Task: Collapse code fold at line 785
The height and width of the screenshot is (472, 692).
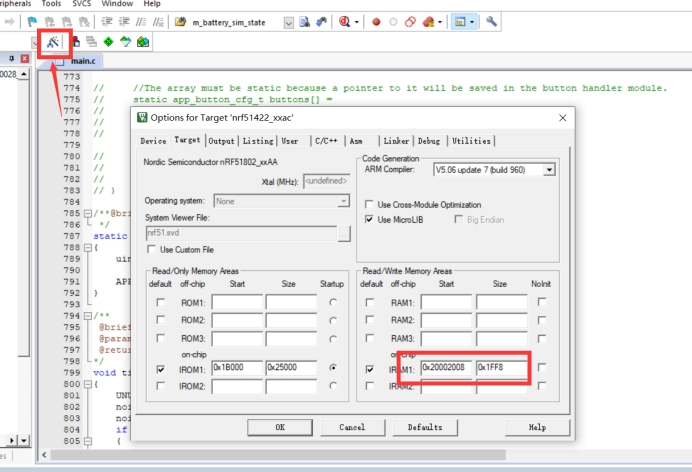Action: pos(88,214)
